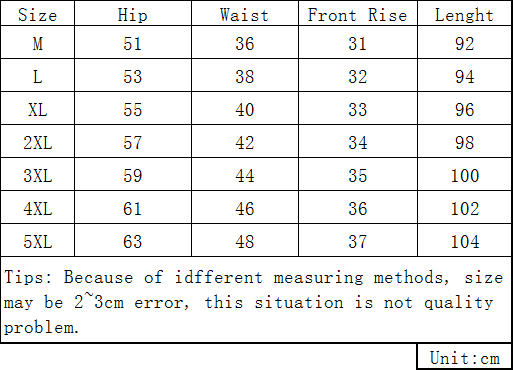Click the Waist header cell

tap(245, 14)
